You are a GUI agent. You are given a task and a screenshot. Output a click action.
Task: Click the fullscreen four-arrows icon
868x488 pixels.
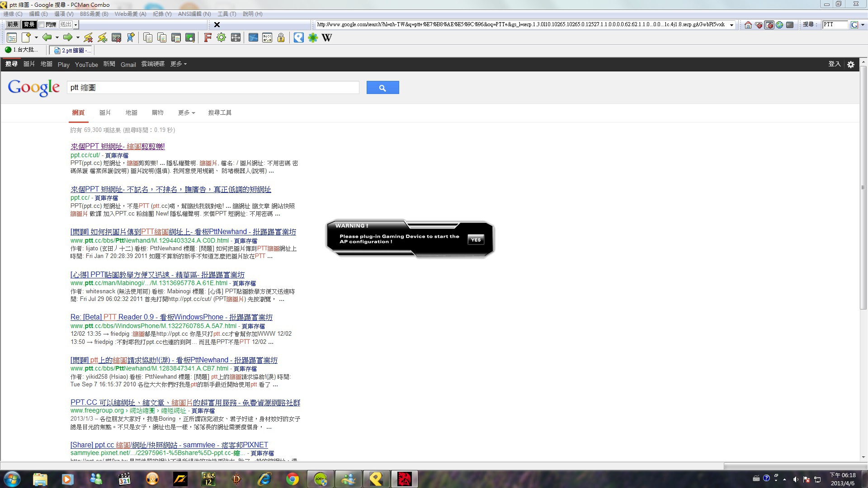[236, 38]
